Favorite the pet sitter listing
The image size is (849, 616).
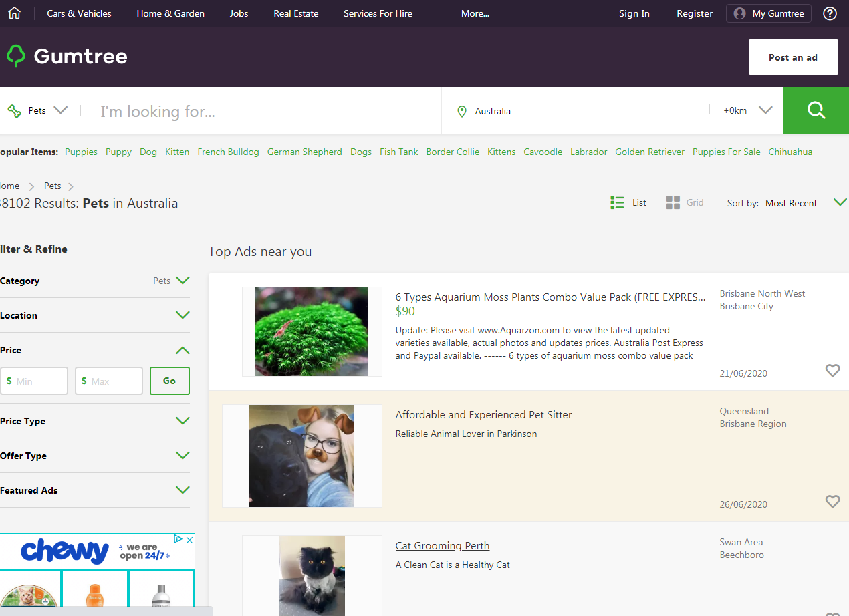point(832,502)
